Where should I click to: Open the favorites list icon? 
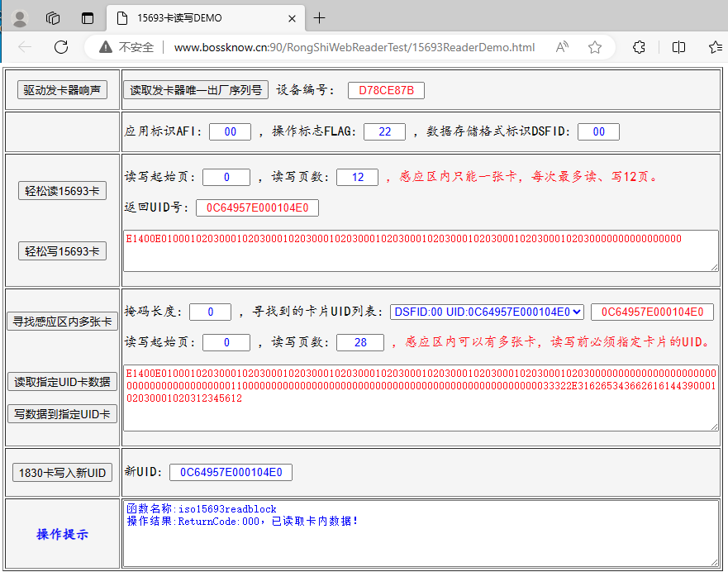click(x=716, y=47)
